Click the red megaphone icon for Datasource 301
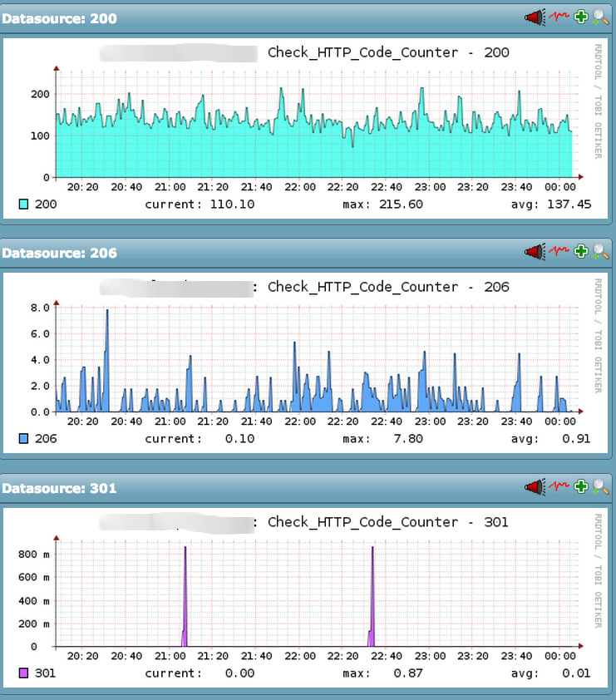The image size is (616, 700). click(535, 487)
